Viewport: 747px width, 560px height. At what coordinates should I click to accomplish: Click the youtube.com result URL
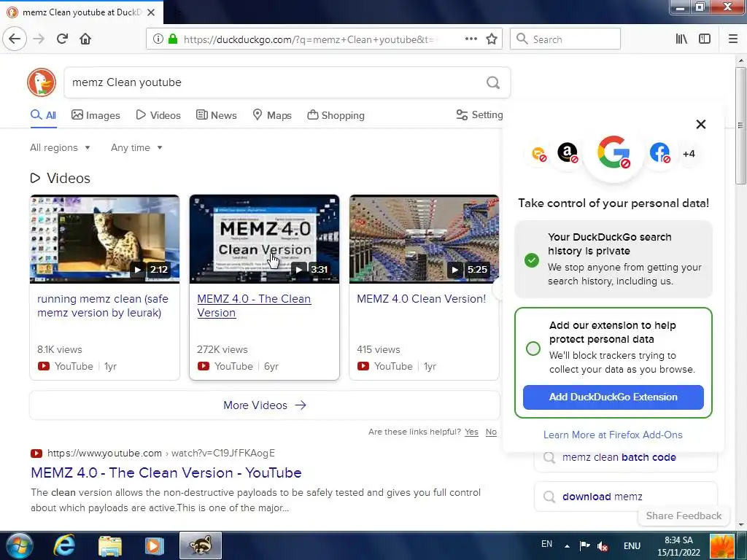(x=161, y=454)
